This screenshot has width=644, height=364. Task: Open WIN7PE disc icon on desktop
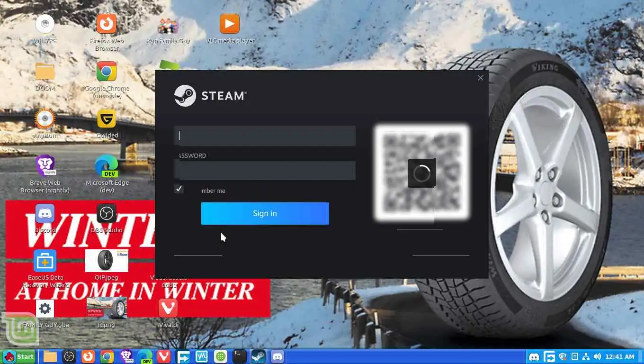pos(45,29)
